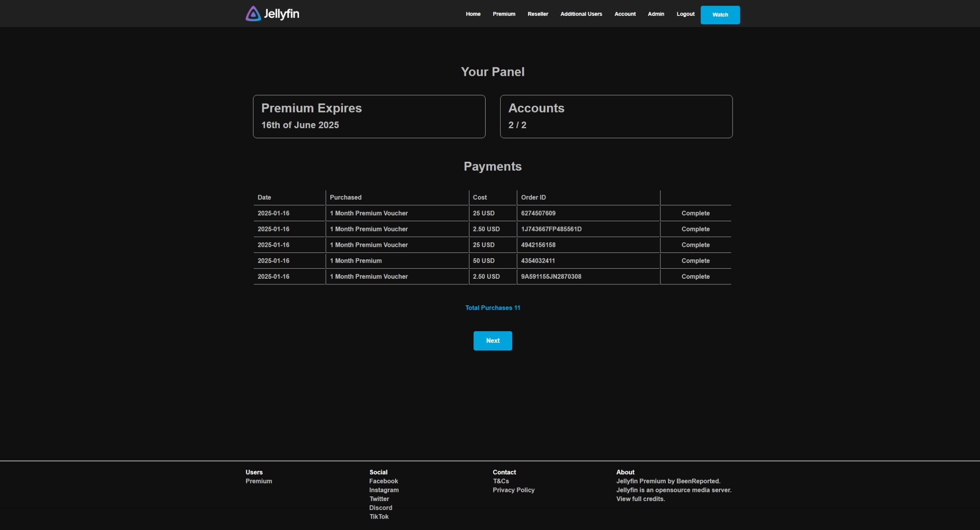Open the Instagram social link

[384, 490]
